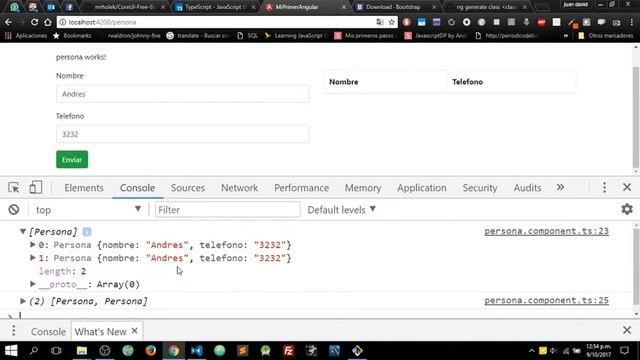Open the DevTools console settings gear
This screenshot has height=360, width=640.
pyautogui.click(x=627, y=209)
